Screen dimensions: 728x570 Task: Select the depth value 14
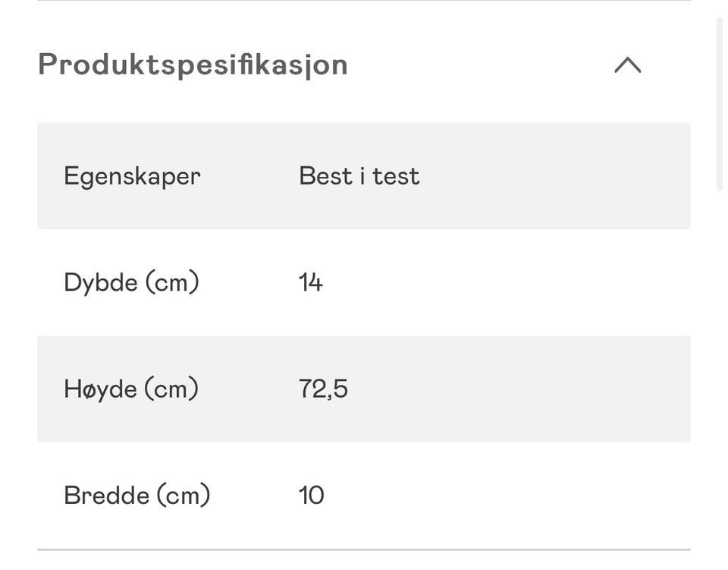(x=311, y=282)
